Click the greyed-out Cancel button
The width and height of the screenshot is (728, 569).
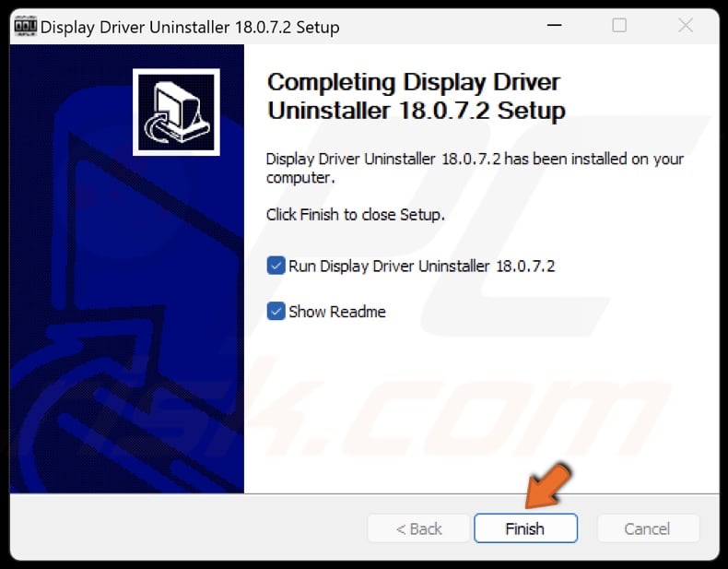coord(648,528)
